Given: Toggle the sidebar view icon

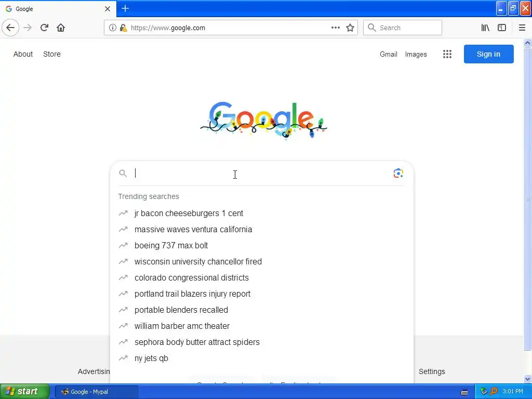Looking at the screenshot, I should click(502, 28).
